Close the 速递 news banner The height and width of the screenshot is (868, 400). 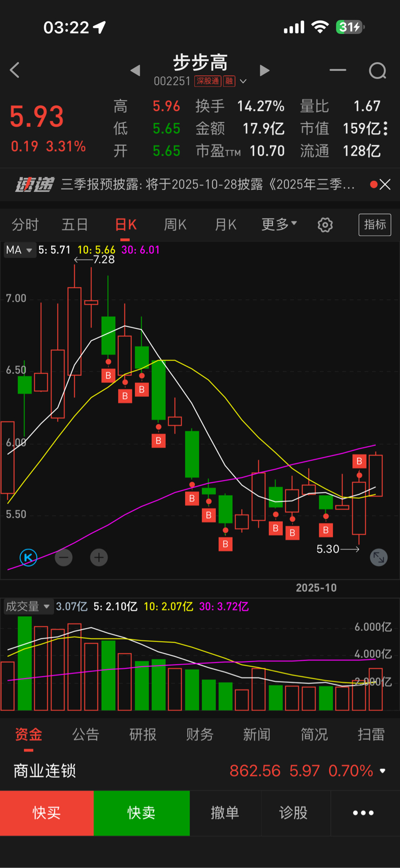385,185
